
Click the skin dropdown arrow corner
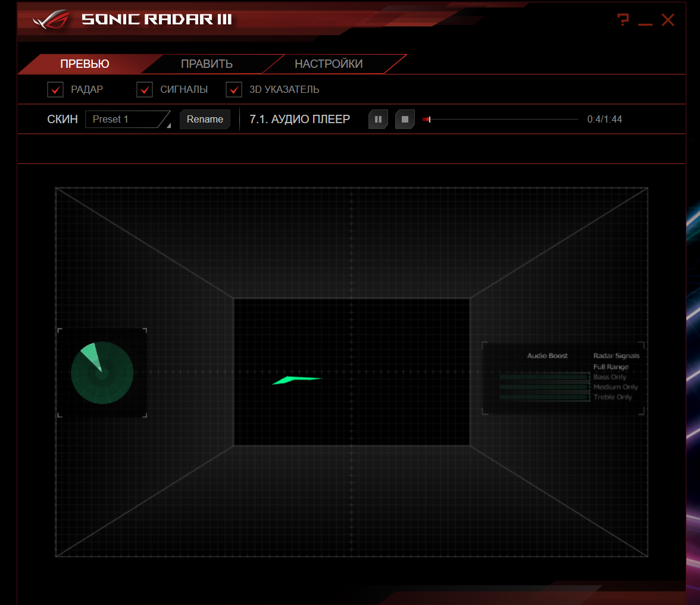point(168,126)
